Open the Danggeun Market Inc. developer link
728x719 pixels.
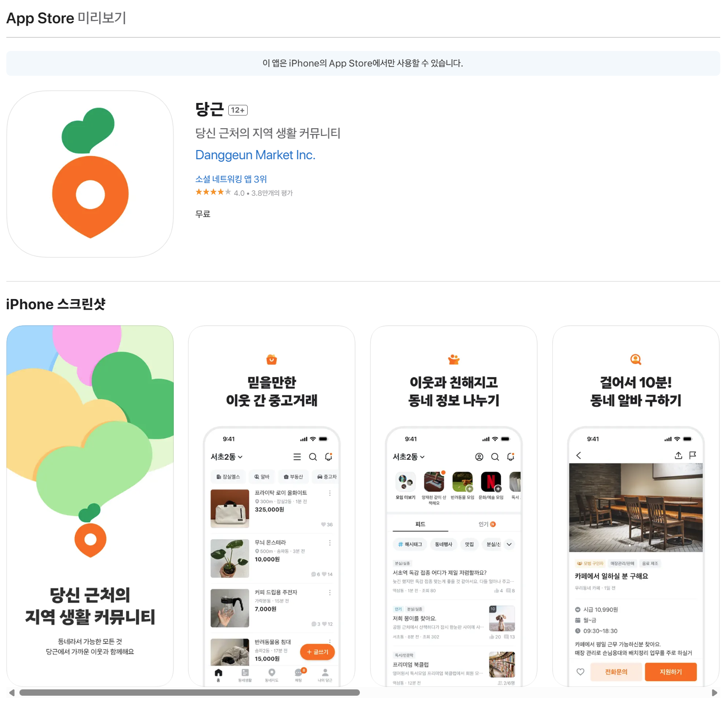point(255,155)
